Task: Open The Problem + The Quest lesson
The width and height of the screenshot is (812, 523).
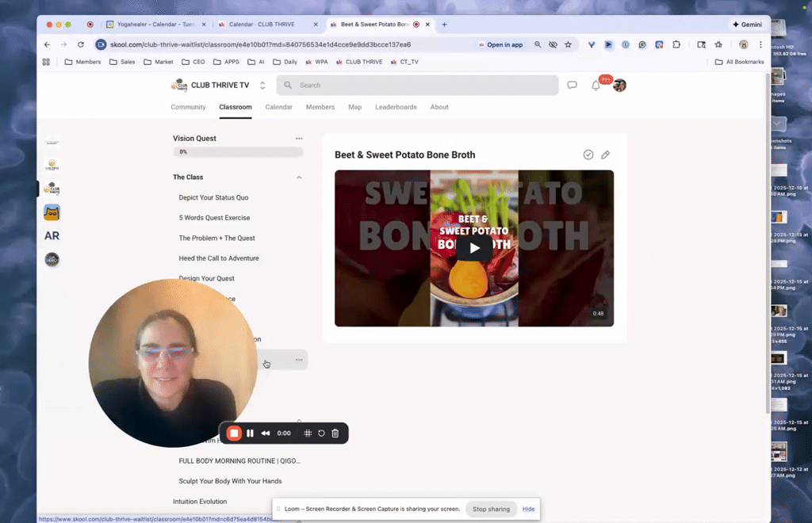Action: 216,238
